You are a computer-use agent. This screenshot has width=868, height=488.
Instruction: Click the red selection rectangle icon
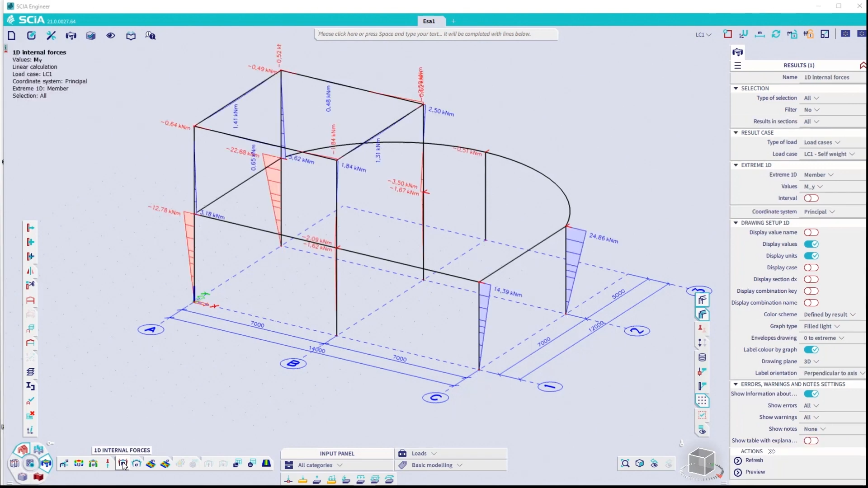(727, 34)
